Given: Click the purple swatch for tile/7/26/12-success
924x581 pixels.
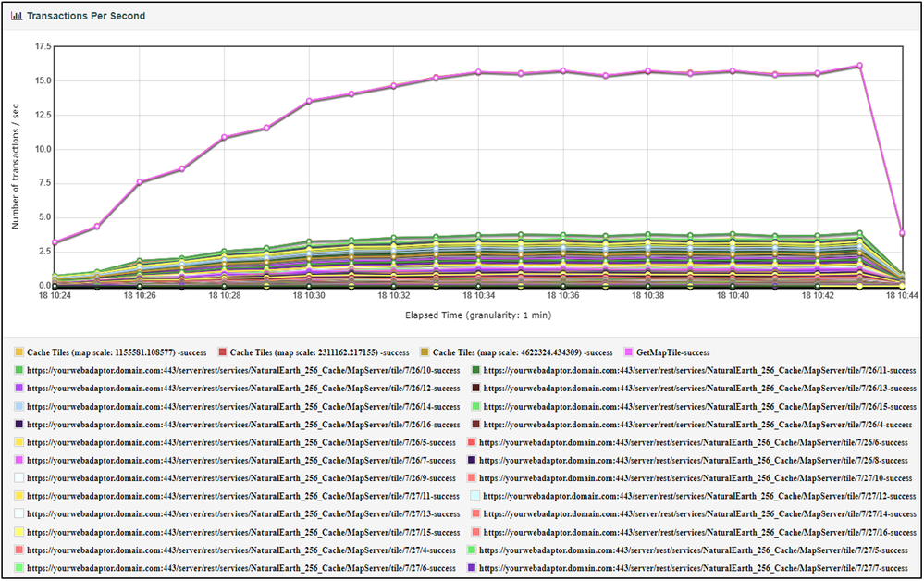Looking at the screenshot, I should pyautogui.click(x=18, y=389).
